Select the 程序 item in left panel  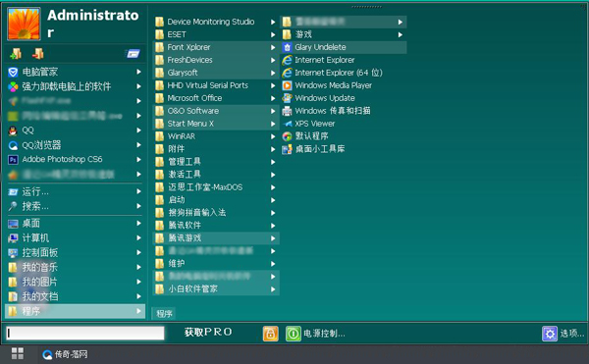pos(76,311)
